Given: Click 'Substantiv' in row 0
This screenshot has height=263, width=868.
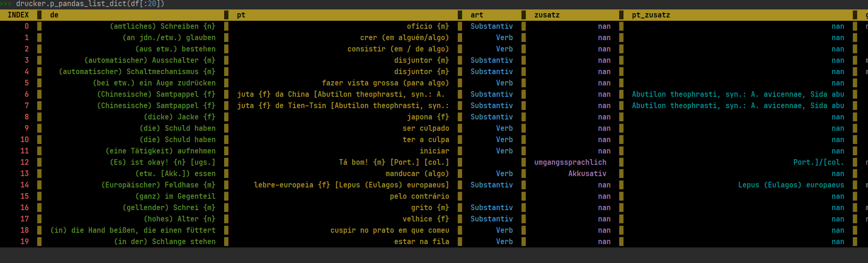Looking at the screenshot, I should pos(491,26).
